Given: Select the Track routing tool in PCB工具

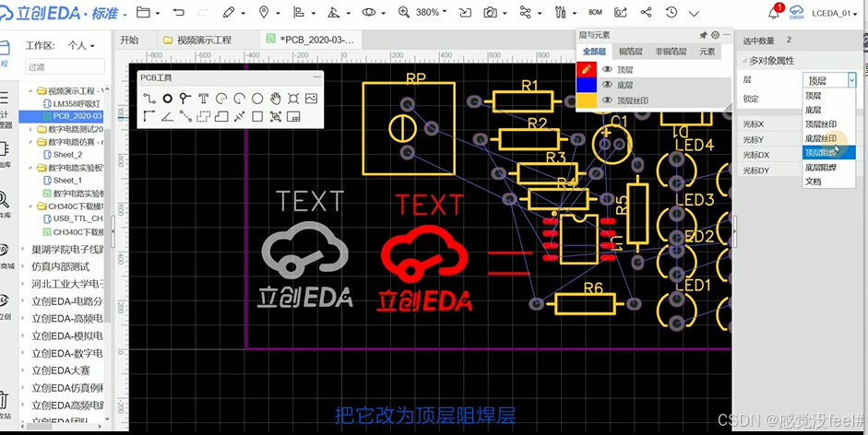Looking at the screenshot, I should pyautogui.click(x=149, y=99).
